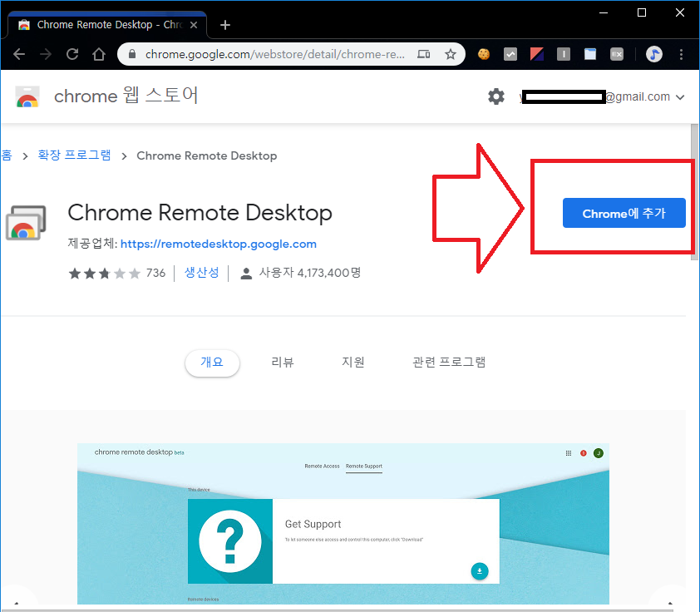Click the device cast icon in address bar

coord(423,54)
